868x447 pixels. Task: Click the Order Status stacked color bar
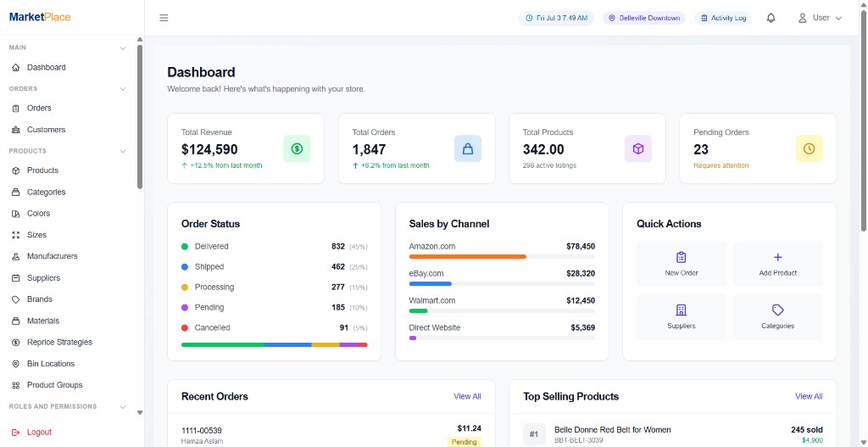pos(274,345)
